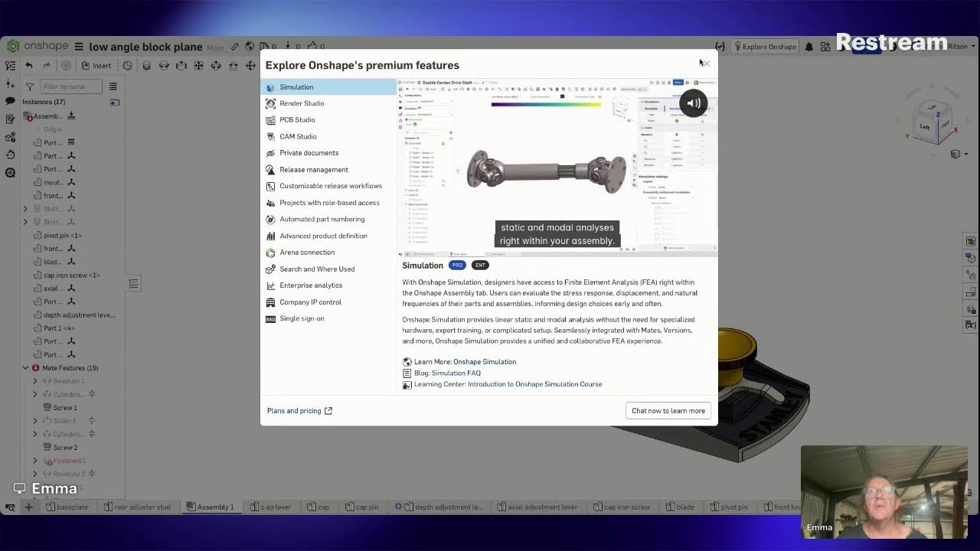Expand the Slider 1 mate
Viewport: 980px width, 551px height.
pos(34,421)
